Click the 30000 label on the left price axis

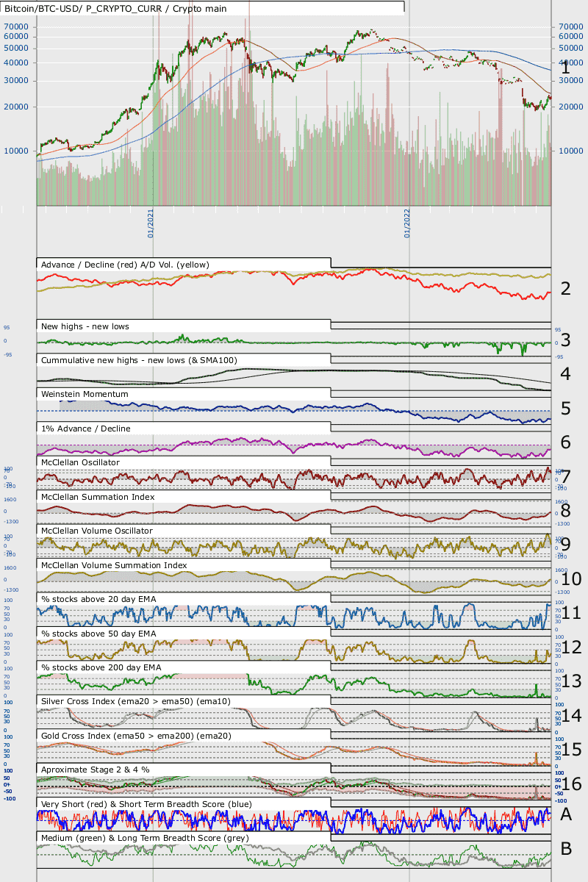pyautogui.click(x=15, y=81)
